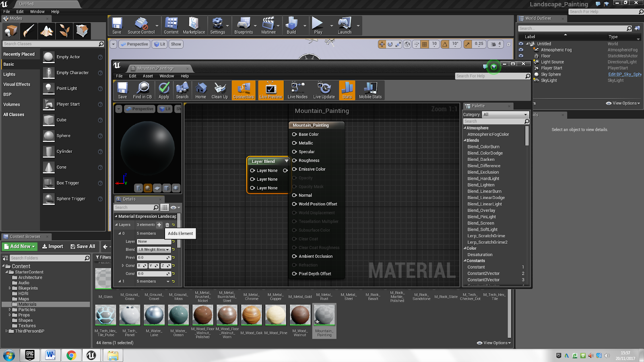This screenshot has height=362, width=644.
Task: Open the Blend type LB Weight Blend dropdown
Action: click(154, 249)
